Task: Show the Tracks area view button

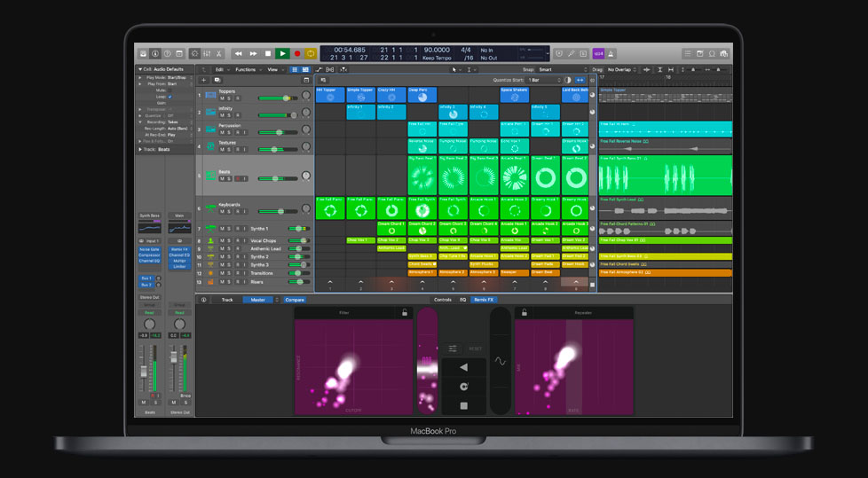Action: click(x=305, y=70)
